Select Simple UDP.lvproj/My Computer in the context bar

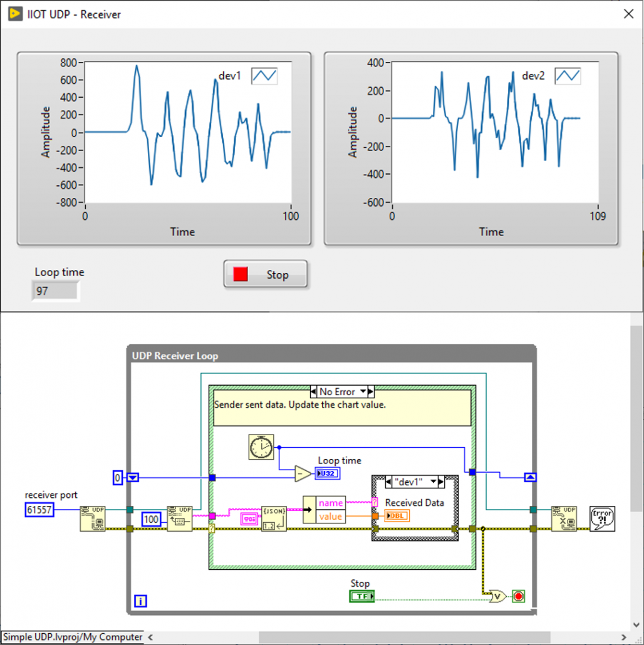coord(71,636)
